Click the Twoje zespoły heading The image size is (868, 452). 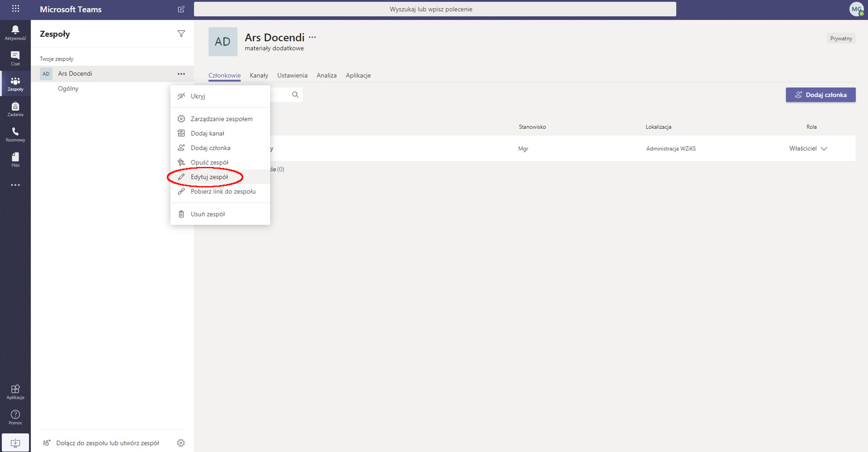pyautogui.click(x=57, y=59)
